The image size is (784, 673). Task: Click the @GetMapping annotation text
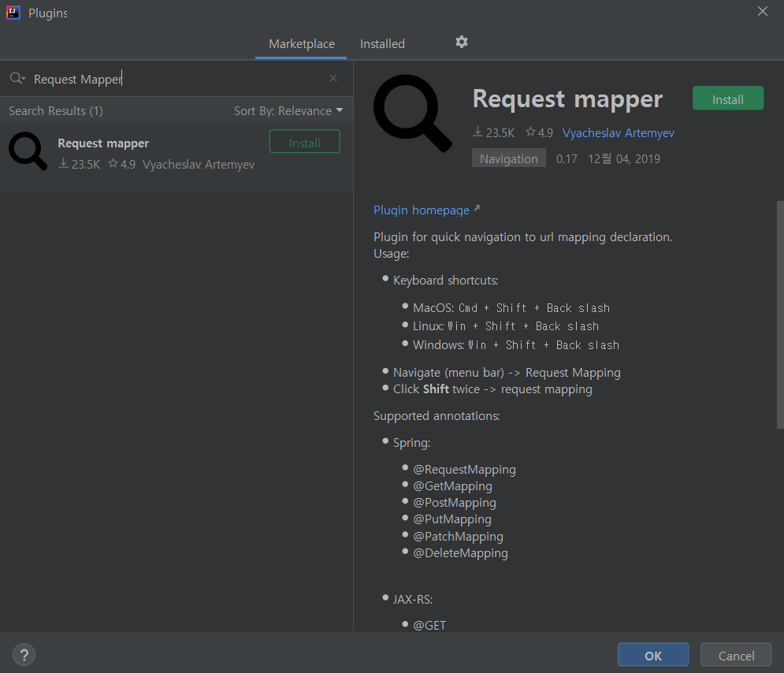click(452, 486)
